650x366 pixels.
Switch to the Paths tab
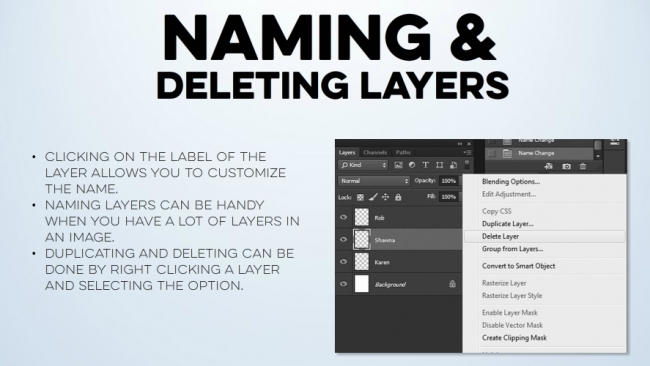pyautogui.click(x=403, y=153)
